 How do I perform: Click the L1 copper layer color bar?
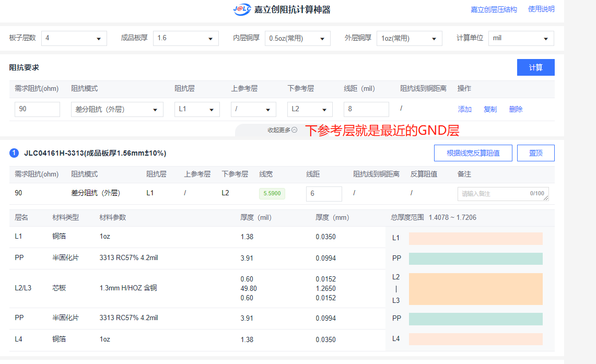click(475, 239)
